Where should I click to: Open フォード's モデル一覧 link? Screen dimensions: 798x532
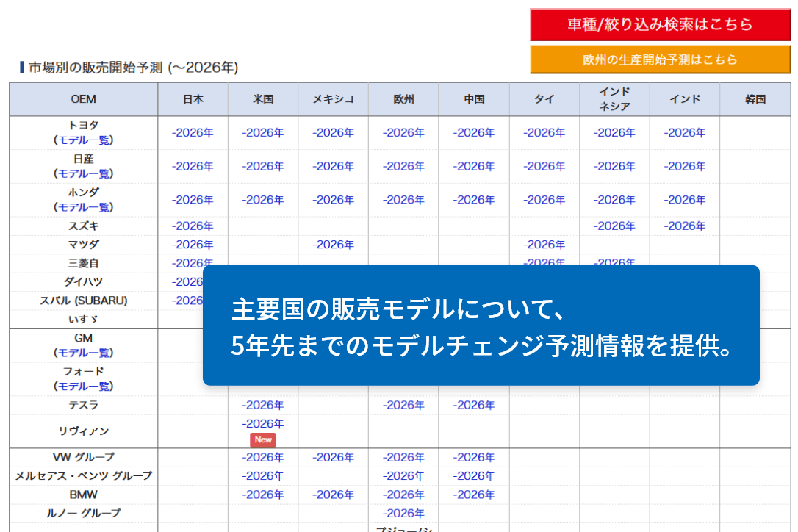(x=84, y=387)
